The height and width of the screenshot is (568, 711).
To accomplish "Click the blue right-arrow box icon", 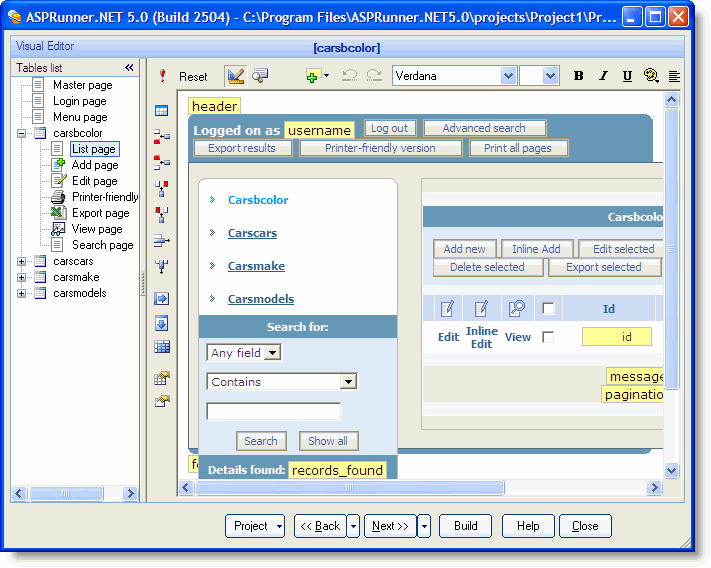I will (161, 298).
